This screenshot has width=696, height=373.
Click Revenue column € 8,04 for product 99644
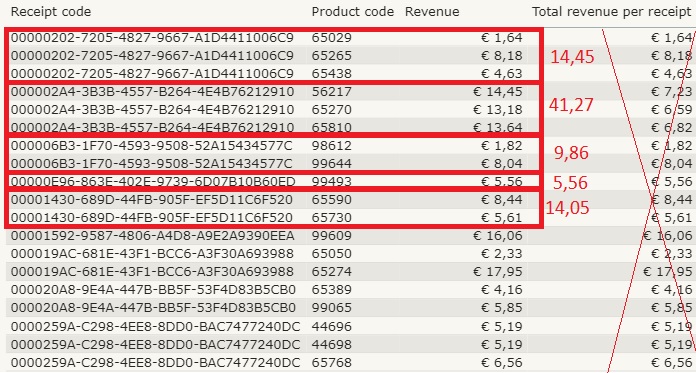tap(502, 163)
